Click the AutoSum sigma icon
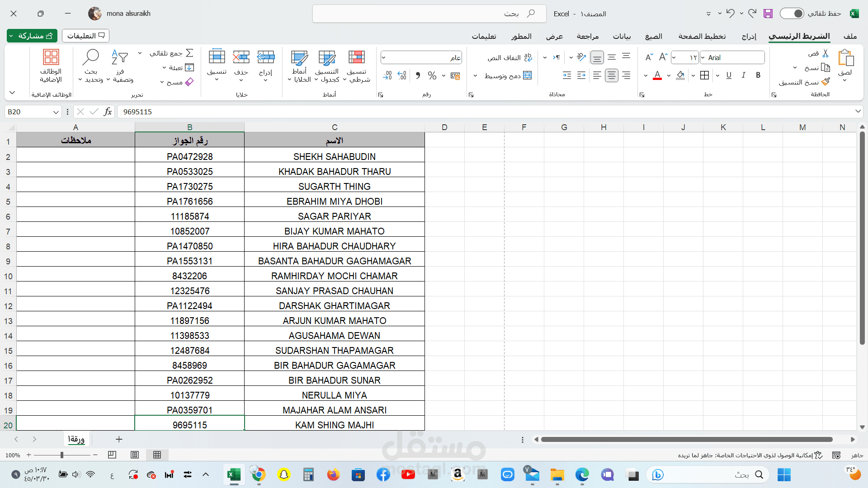Viewport: 868px width, 488px height. [x=190, y=53]
